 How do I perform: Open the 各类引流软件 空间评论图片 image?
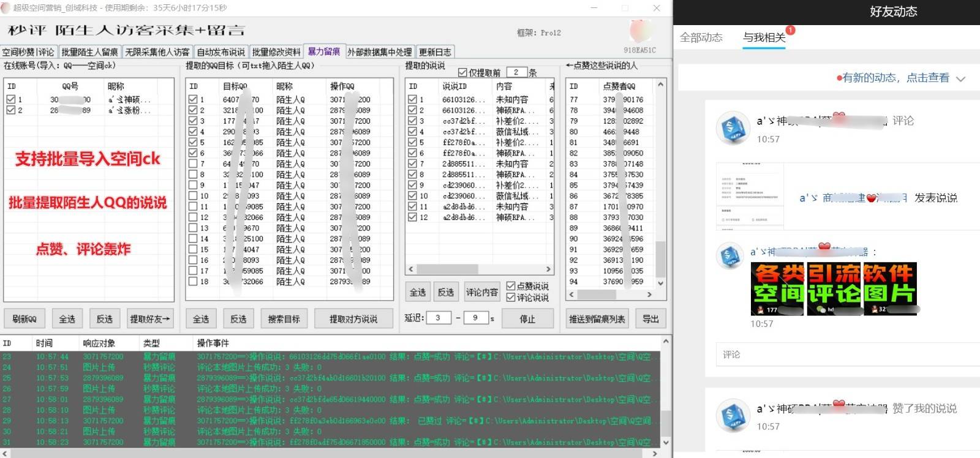coord(834,289)
